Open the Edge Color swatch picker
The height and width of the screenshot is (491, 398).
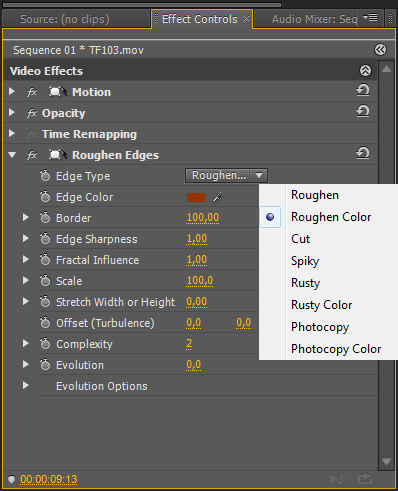tap(196, 197)
